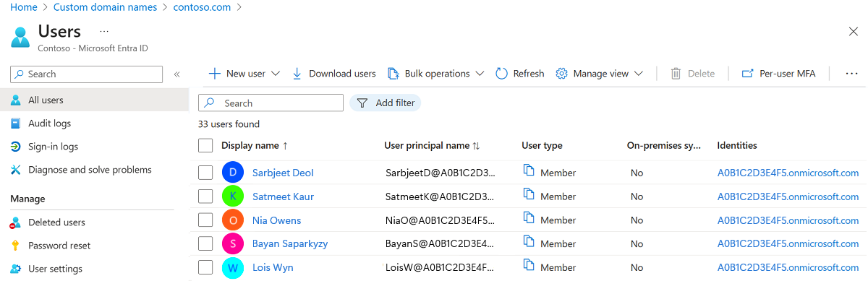Go to the Home breadcrumb
This screenshot has width=868, height=281.
(23, 7)
